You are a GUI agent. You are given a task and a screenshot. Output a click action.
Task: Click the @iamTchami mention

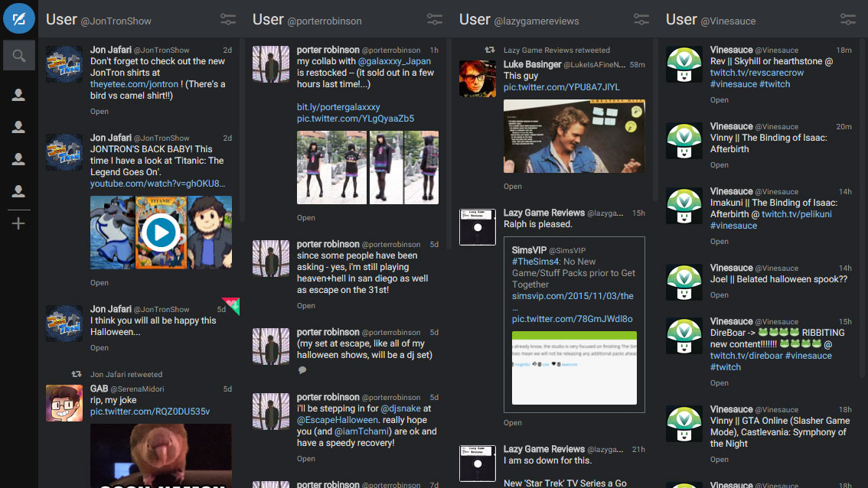(x=362, y=431)
